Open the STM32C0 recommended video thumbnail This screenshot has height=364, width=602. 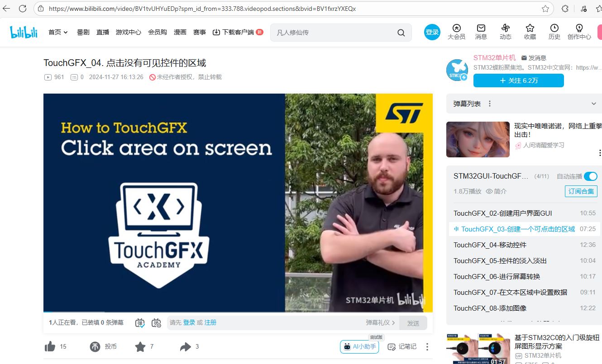point(478,349)
